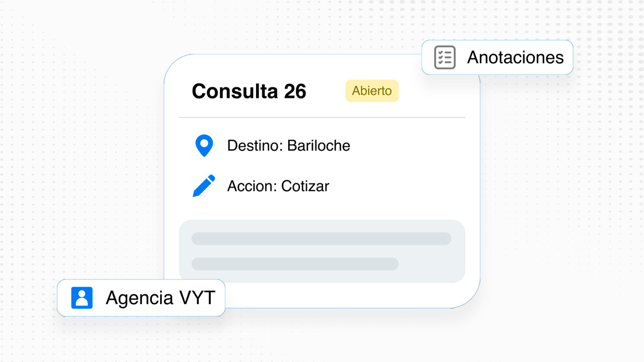
Task: Select the Bariloche destination value
Action: point(318,146)
